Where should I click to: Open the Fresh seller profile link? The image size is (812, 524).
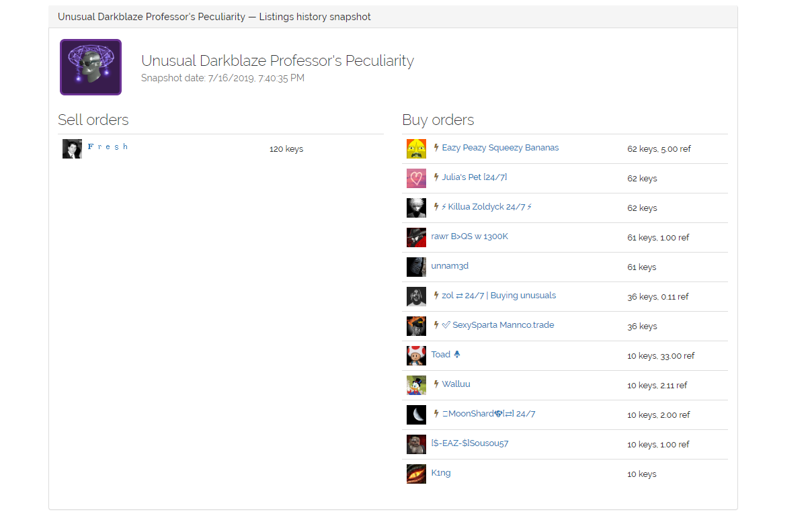click(108, 146)
